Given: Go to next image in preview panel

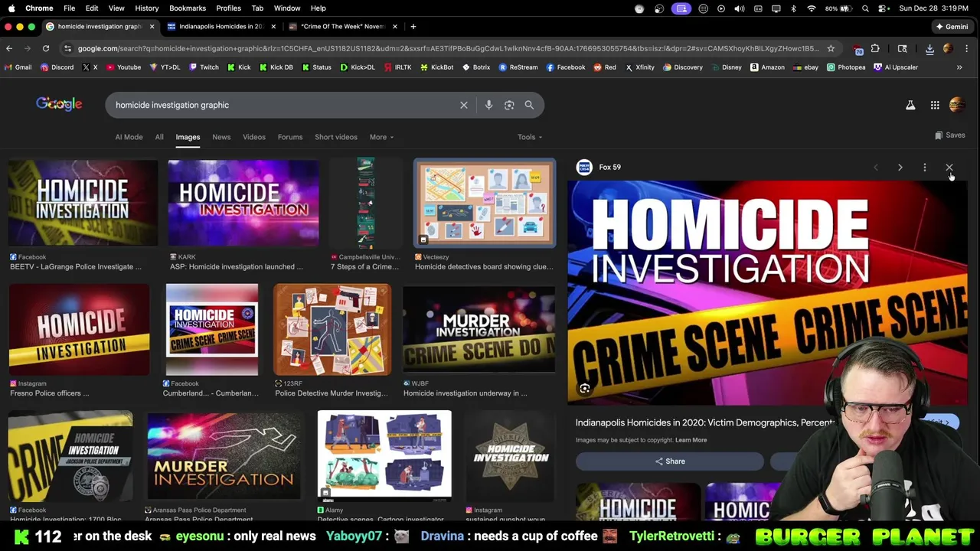Looking at the screenshot, I should pos(900,167).
